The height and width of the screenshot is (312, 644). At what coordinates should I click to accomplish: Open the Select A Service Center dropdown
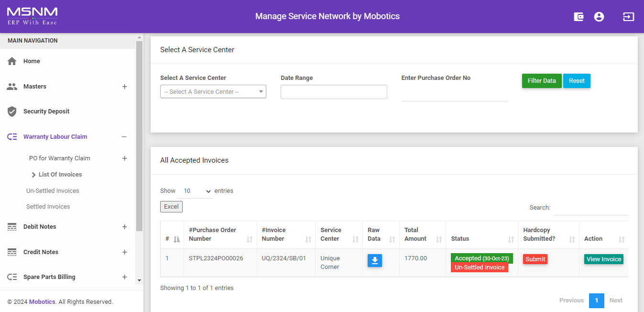click(213, 91)
